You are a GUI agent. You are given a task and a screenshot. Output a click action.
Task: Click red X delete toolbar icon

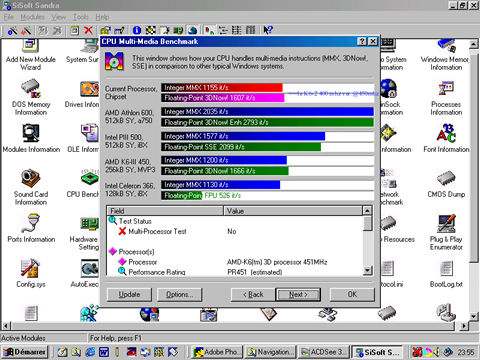pyautogui.click(x=88, y=31)
